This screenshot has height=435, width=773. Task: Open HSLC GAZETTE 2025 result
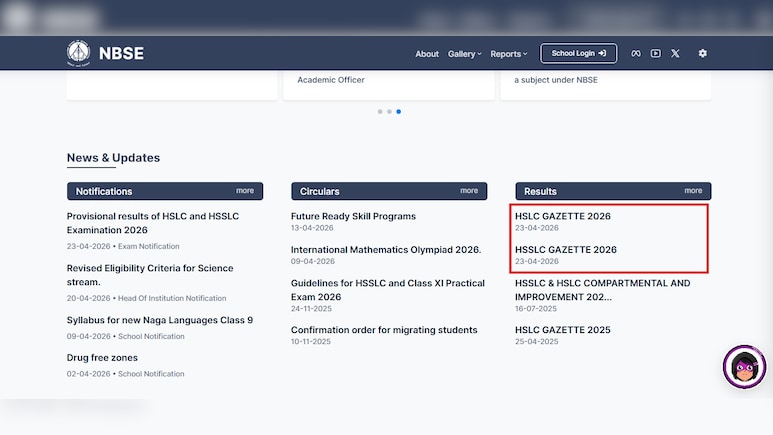(x=563, y=330)
